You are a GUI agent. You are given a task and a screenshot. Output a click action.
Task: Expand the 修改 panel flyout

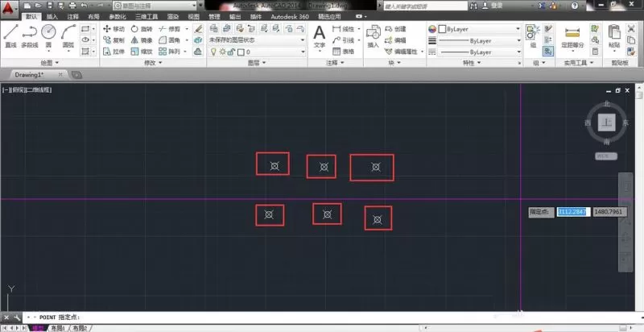(154, 63)
